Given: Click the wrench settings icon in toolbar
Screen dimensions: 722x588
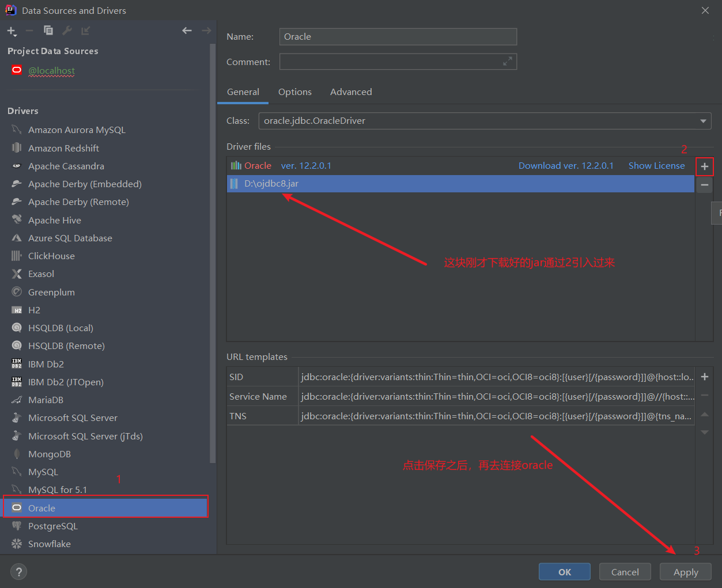Looking at the screenshot, I should 66,30.
